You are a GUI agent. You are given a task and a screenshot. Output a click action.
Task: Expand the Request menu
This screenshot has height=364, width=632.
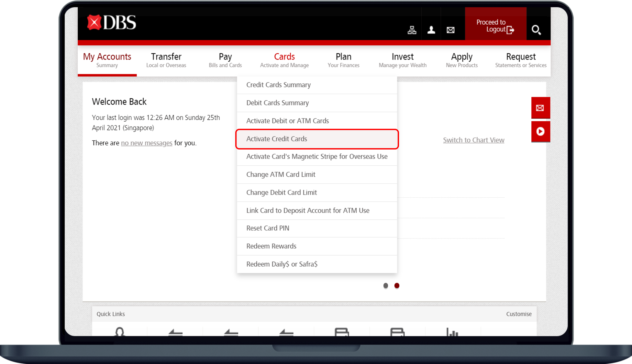520,60
